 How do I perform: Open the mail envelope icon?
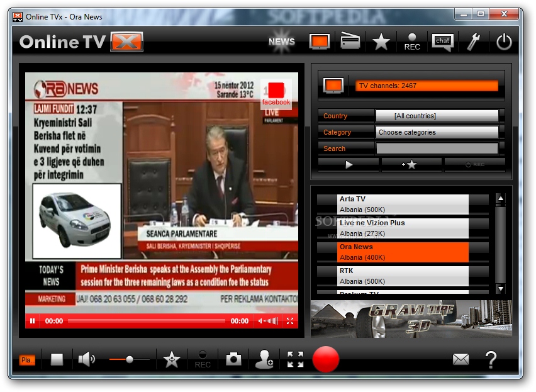pos(461,359)
